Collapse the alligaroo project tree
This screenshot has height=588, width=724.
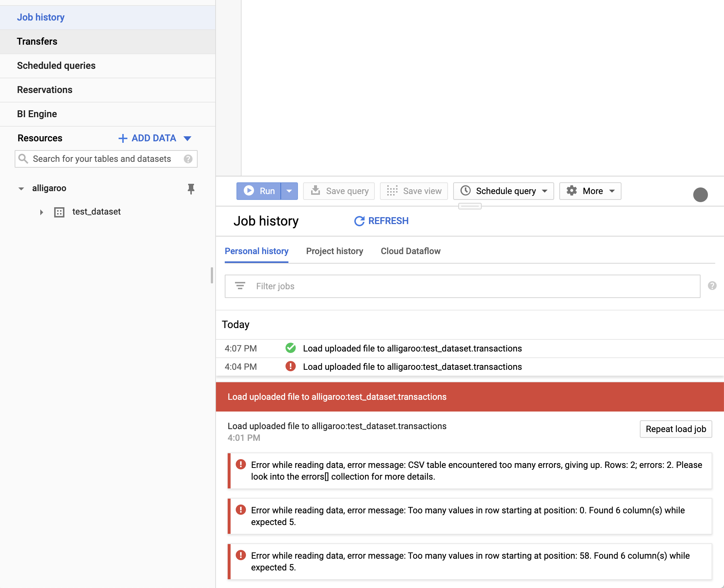pos(21,189)
